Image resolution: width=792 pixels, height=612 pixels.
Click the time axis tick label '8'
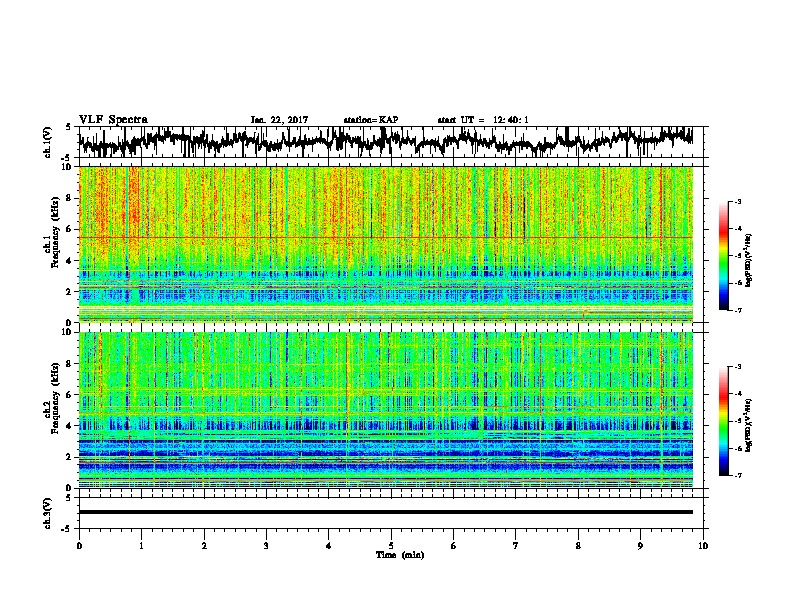tap(578, 545)
